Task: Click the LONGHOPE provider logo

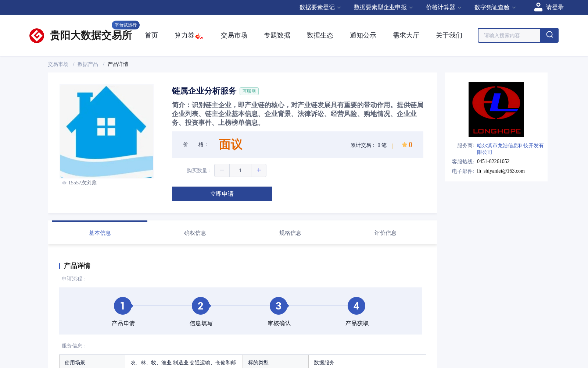Action: [x=496, y=109]
